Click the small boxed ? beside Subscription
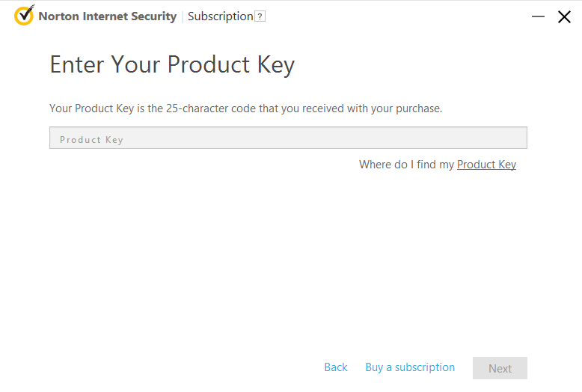The image size is (582, 392). (260, 16)
